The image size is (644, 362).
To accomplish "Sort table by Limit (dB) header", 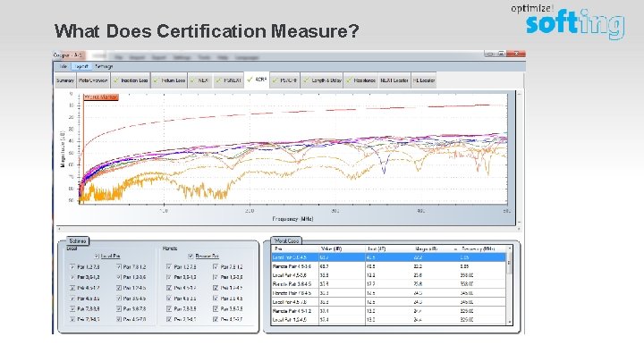I will 389,248.
